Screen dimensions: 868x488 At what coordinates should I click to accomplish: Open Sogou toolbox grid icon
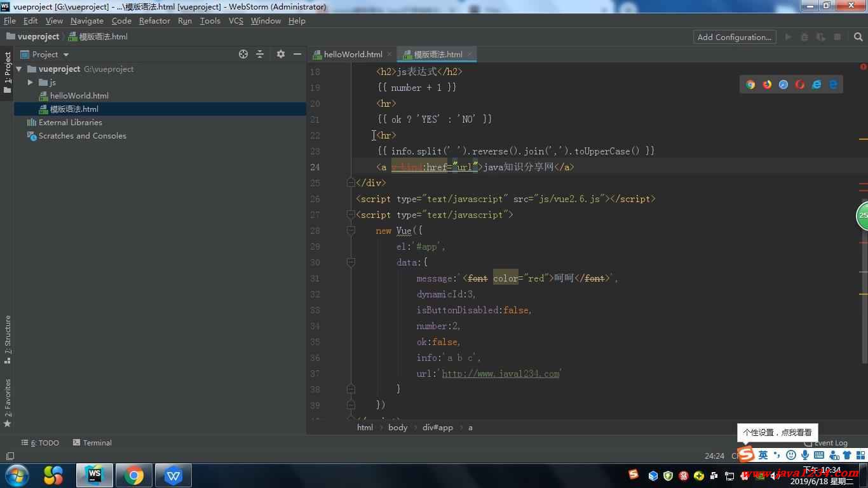tap(860, 455)
